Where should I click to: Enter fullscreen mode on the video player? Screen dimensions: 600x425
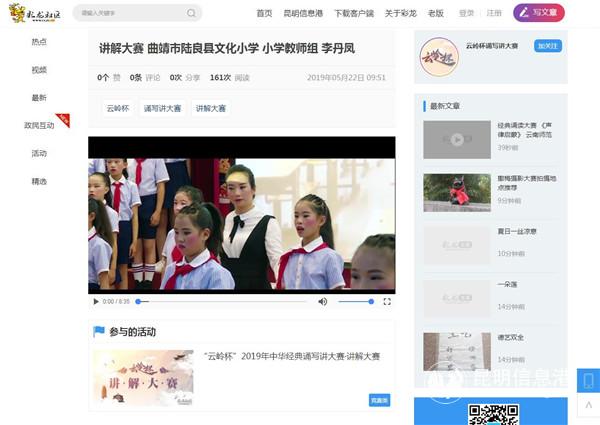click(387, 301)
